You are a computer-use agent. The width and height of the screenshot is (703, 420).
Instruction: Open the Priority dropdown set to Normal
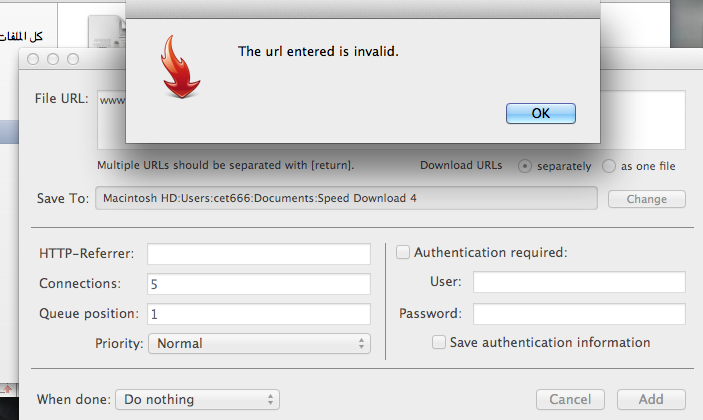[259, 343]
